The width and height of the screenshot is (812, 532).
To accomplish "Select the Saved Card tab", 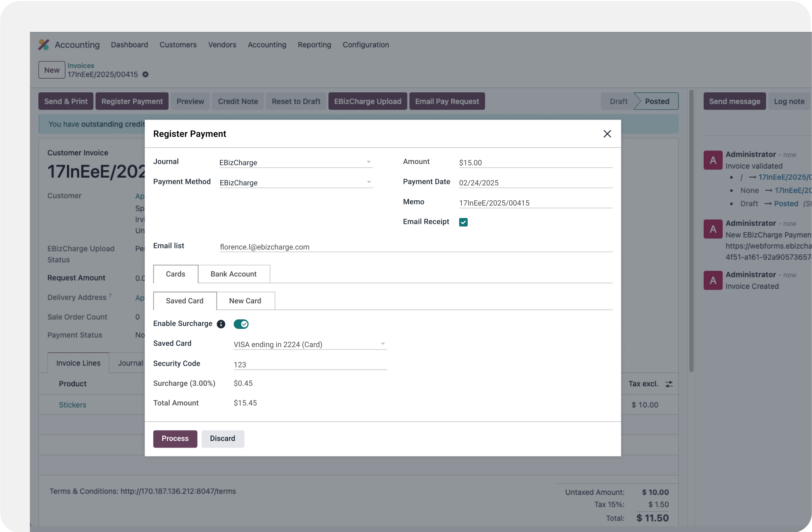I will (184, 301).
